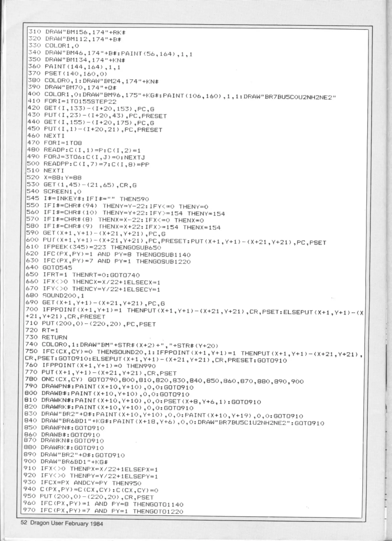
Task: Click line 460 NEXTI statement
Action: coord(46,136)
